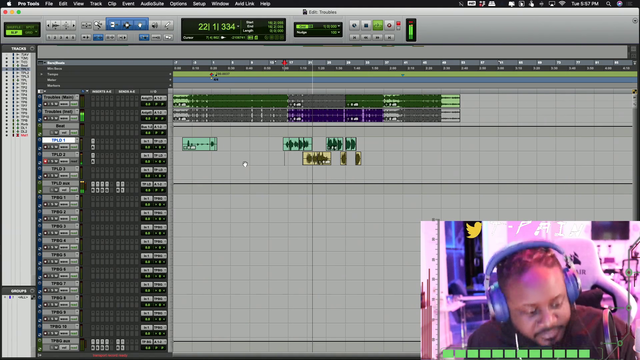The image size is (640, 360).
Task: Select purple clip on Troubles (Inst) track
Action: 316,116
